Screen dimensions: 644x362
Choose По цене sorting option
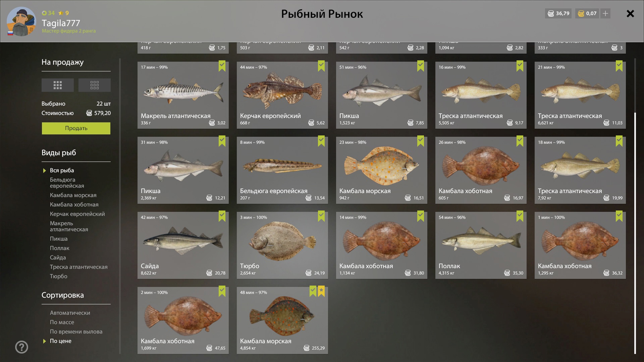61,341
